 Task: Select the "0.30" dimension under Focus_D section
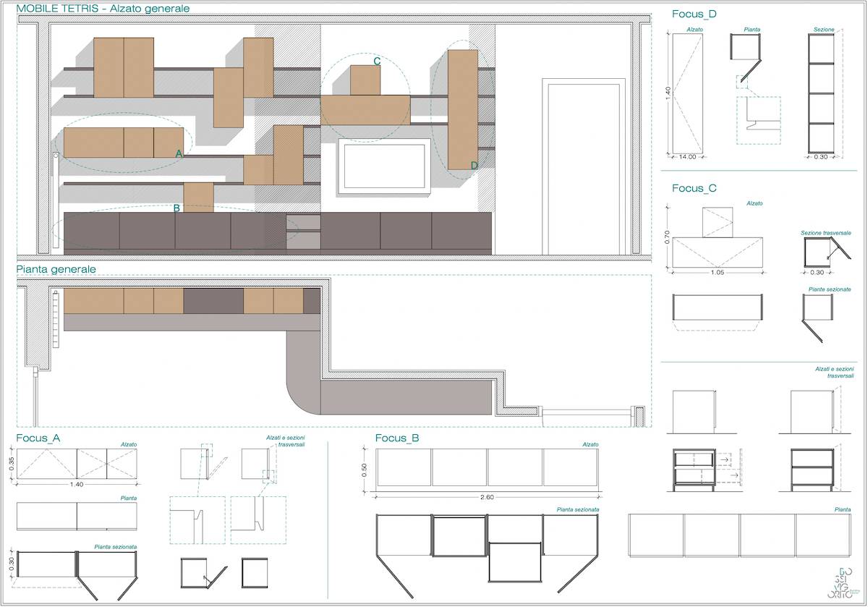[x=821, y=157]
